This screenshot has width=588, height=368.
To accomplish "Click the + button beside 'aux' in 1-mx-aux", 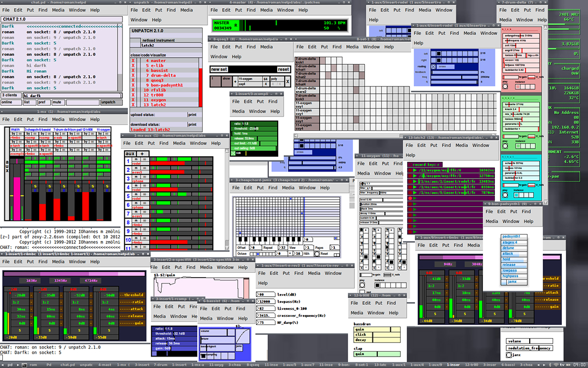I will tap(142, 154).
